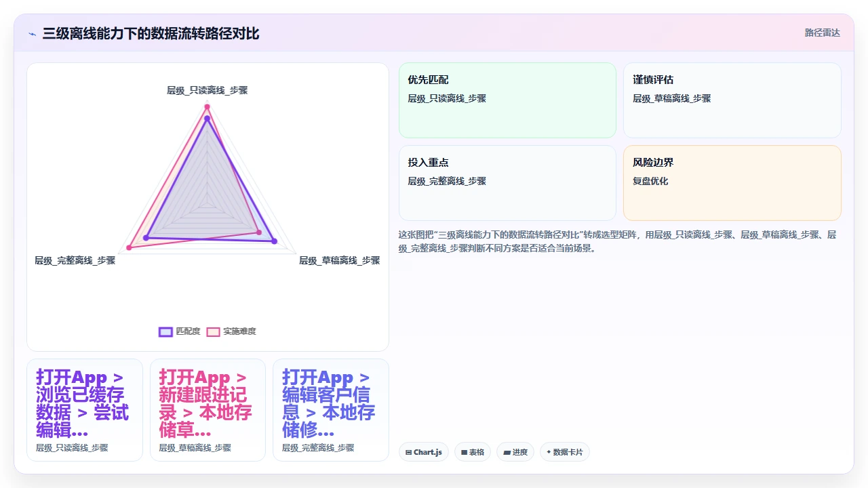
Task: Click 层级_完整离线_步骤 in the 投入重点 card
Action: tap(447, 181)
